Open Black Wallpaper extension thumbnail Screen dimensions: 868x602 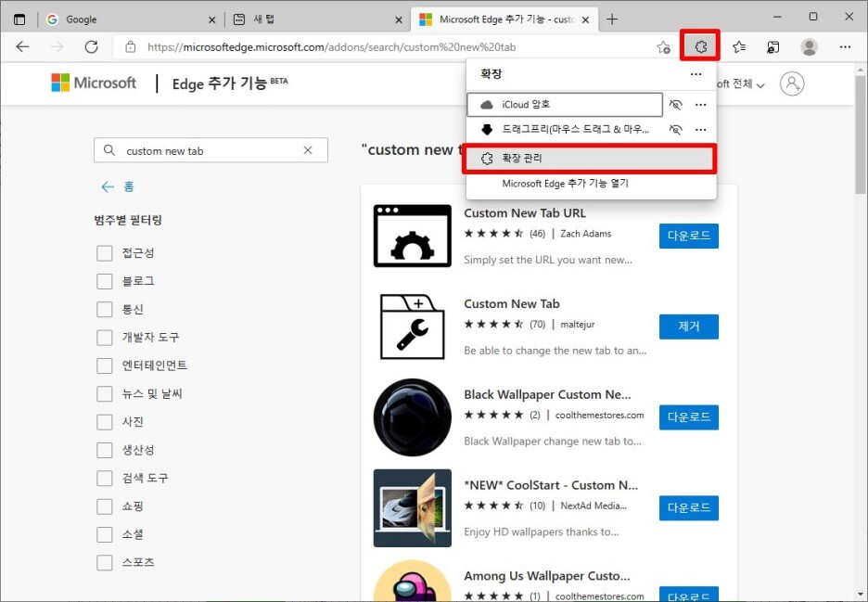[x=413, y=417]
